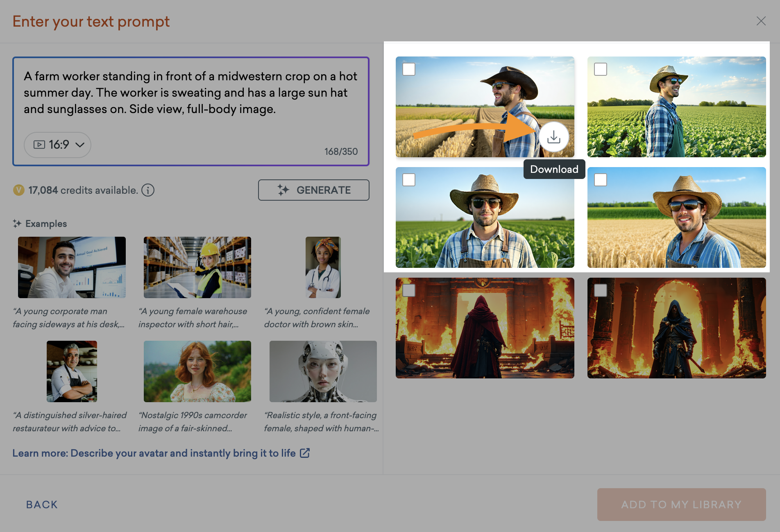Expand the aspect ratio chevron arrow
Screen dimensions: 780x532
[80, 145]
